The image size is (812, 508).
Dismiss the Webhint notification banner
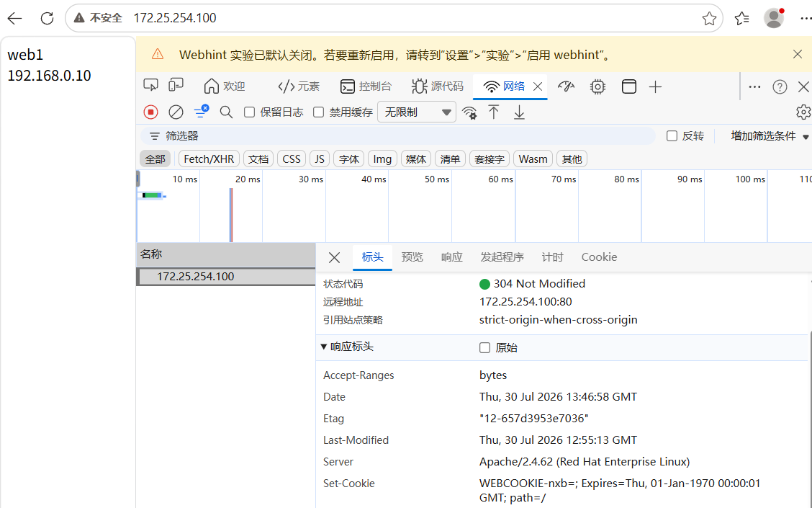coord(798,54)
